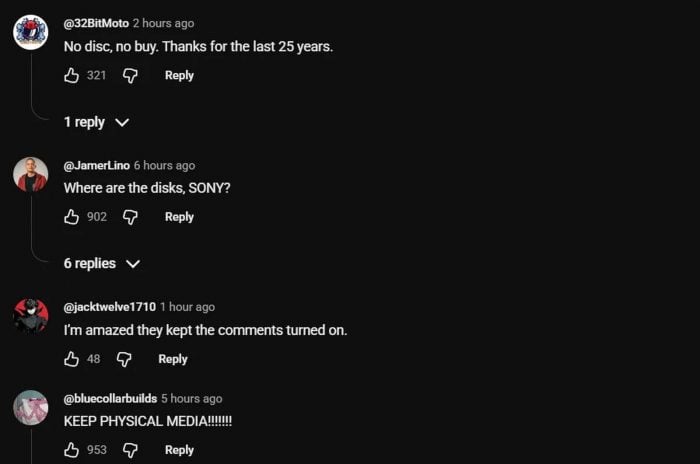Dislike the comment by @bluecollarbuilds
The width and height of the screenshot is (700, 464).
(130, 450)
